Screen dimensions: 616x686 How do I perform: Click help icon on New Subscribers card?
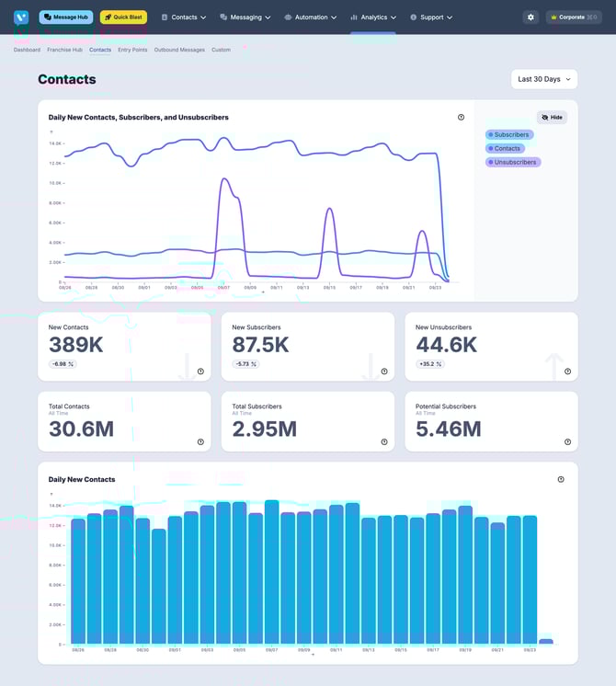(384, 372)
